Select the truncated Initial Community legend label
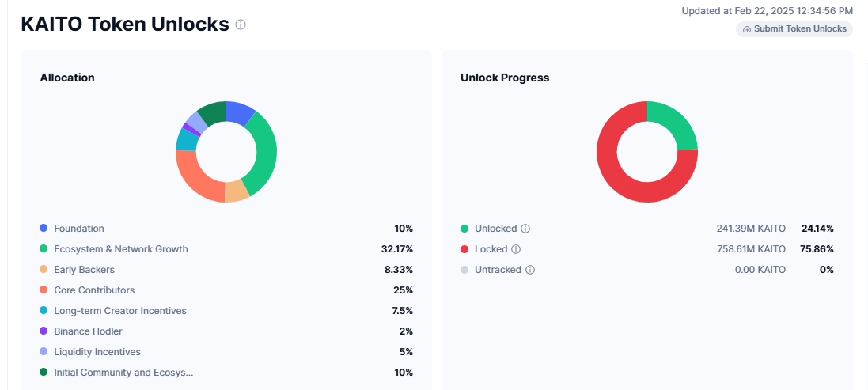 [123, 373]
